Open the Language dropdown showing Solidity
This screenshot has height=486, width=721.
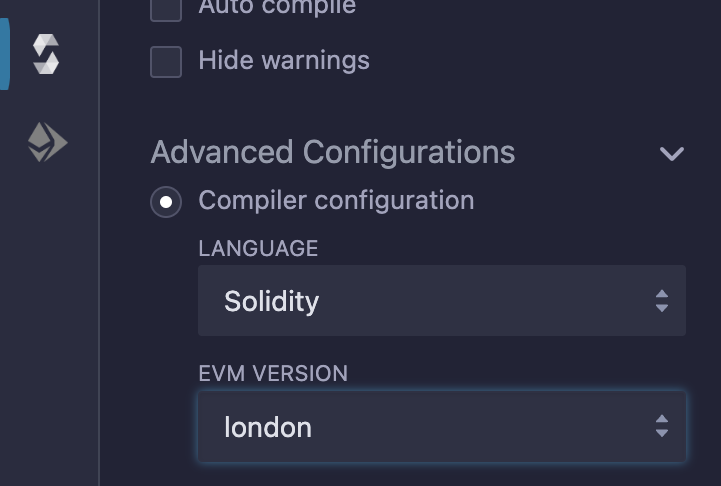tap(440, 301)
